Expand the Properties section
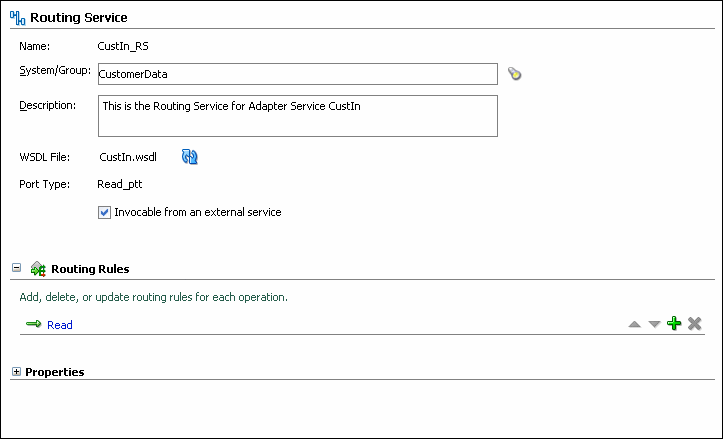This screenshot has width=723, height=439. click(17, 372)
